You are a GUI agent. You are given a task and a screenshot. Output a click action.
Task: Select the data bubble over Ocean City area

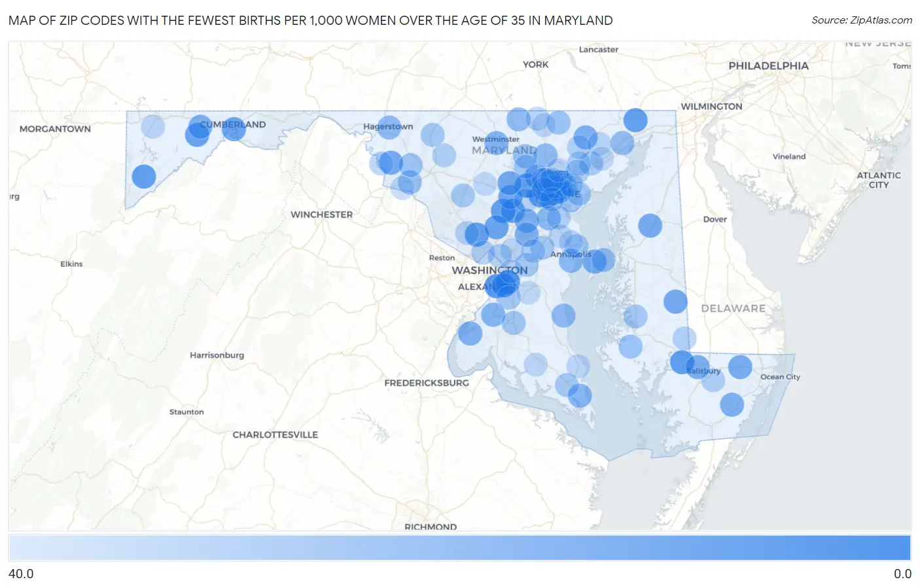tap(740, 367)
